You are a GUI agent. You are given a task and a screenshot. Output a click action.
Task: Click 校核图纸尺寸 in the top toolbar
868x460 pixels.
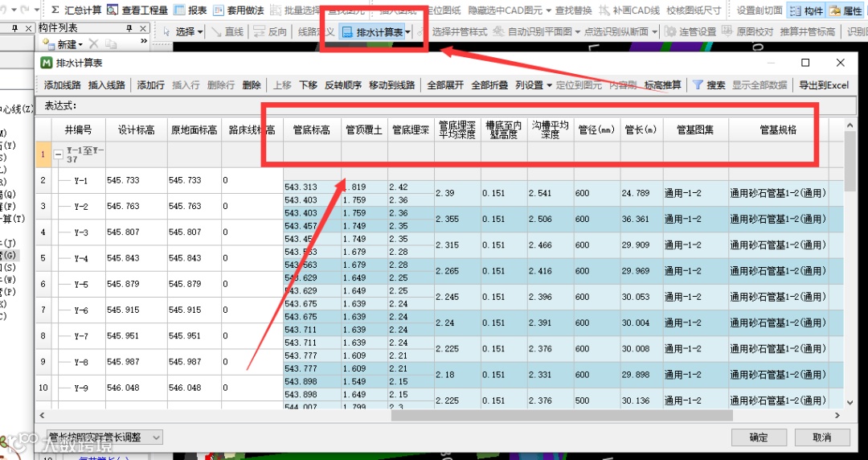click(x=694, y=10)
